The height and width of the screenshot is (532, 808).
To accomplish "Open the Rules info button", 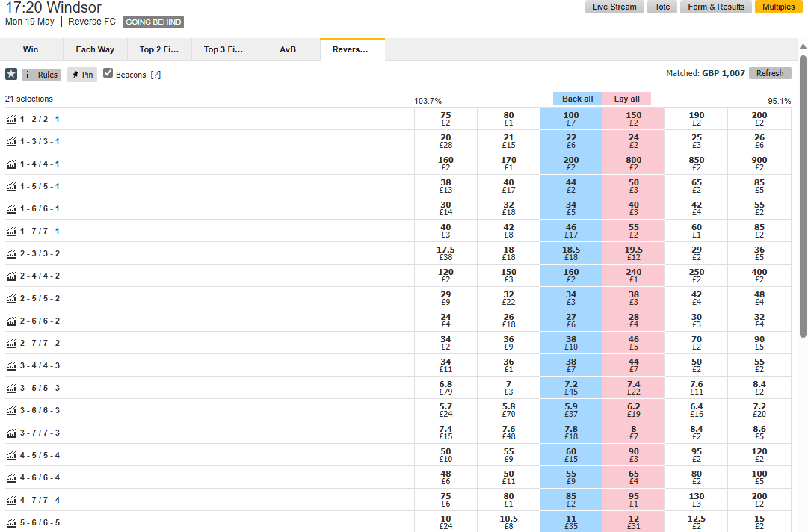I will [x=41, y=75].
